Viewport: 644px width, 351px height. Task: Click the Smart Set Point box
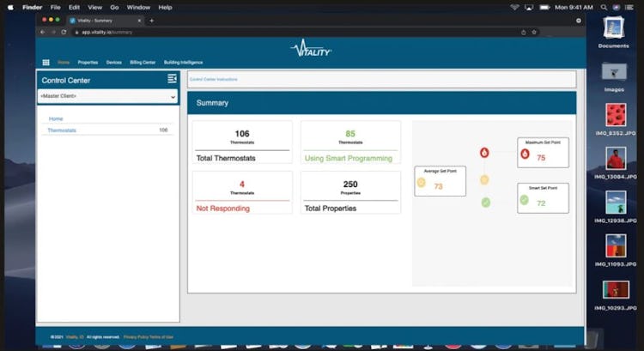point(543,198)
